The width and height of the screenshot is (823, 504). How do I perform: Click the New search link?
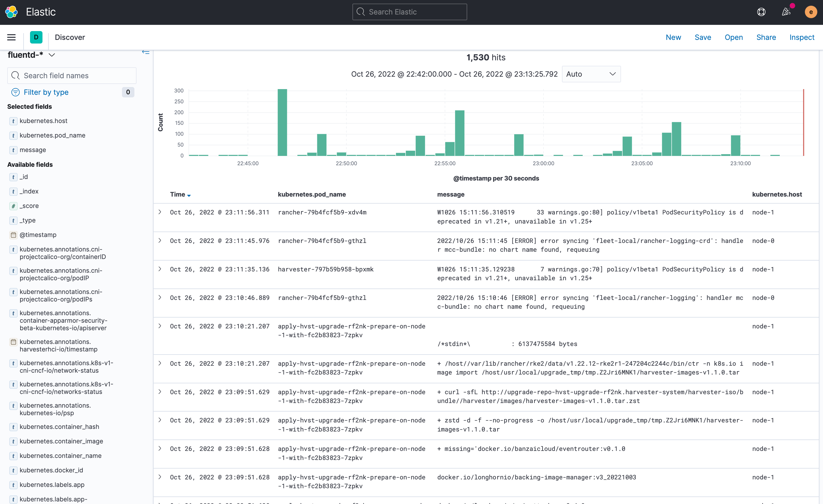[673, 37]
